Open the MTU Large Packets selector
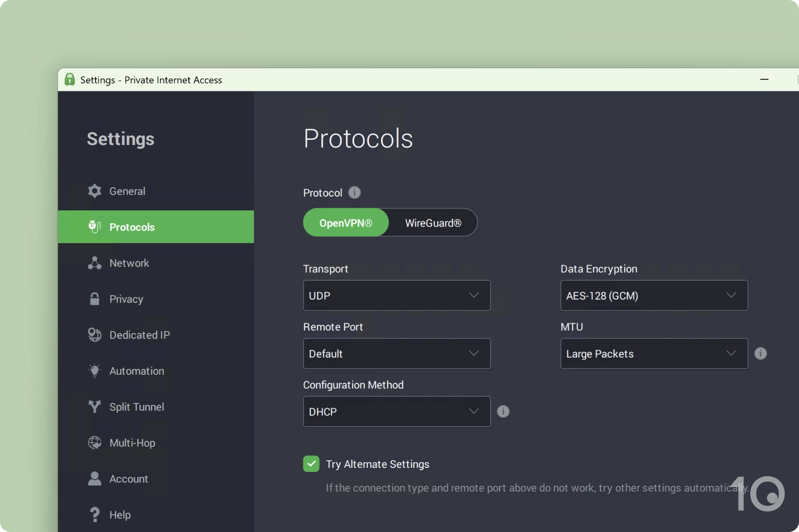 653,353
